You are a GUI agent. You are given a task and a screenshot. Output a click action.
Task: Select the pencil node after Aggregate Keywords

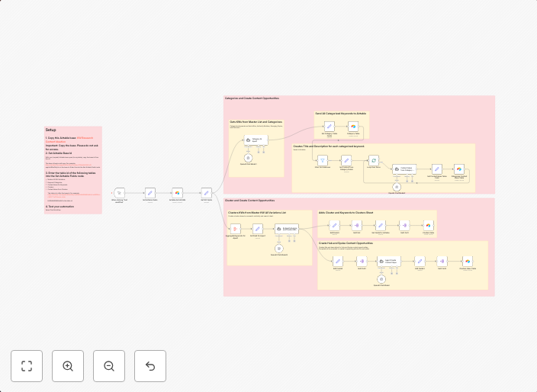(x=258, y=228)
